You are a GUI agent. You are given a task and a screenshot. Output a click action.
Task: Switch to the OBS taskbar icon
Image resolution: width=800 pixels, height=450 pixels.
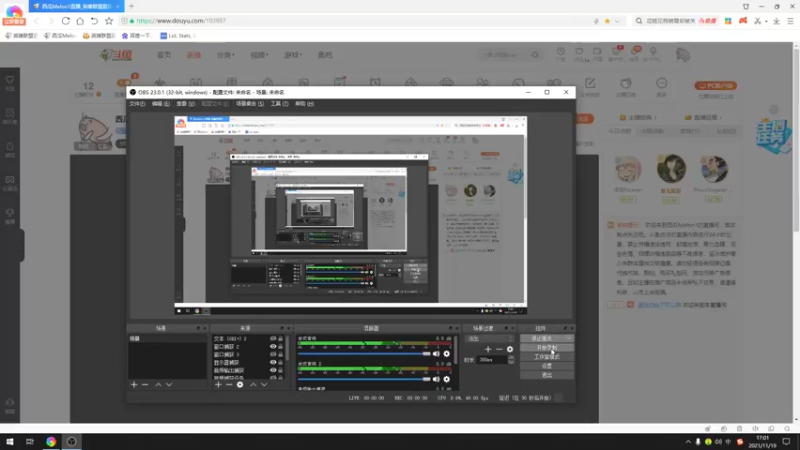point(71,442)
